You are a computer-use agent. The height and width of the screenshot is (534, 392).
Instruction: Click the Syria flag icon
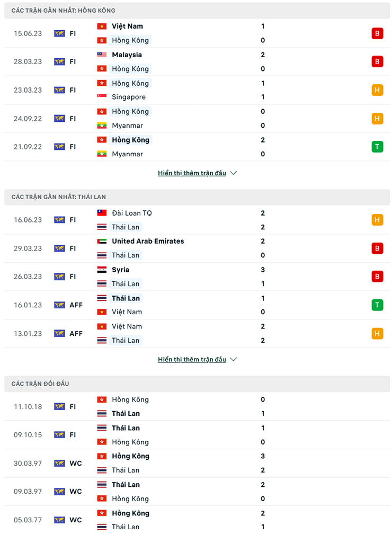click(102, 270)
